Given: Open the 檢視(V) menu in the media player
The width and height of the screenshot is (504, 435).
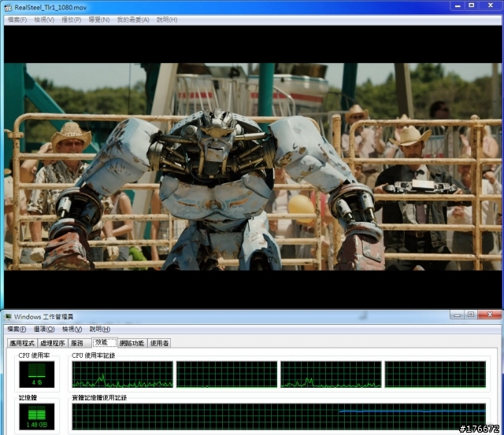Looking at the screenshot, I should (x=44, y=20).
